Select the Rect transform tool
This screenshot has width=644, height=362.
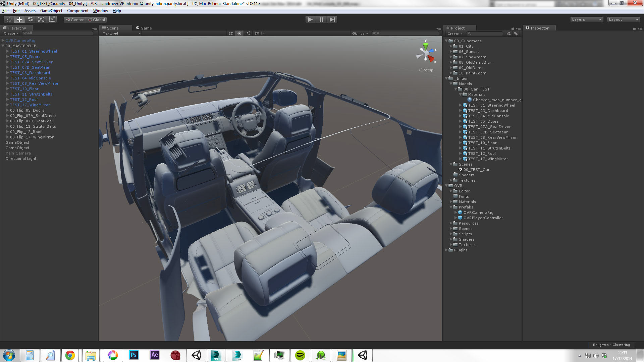click(52, 19)
